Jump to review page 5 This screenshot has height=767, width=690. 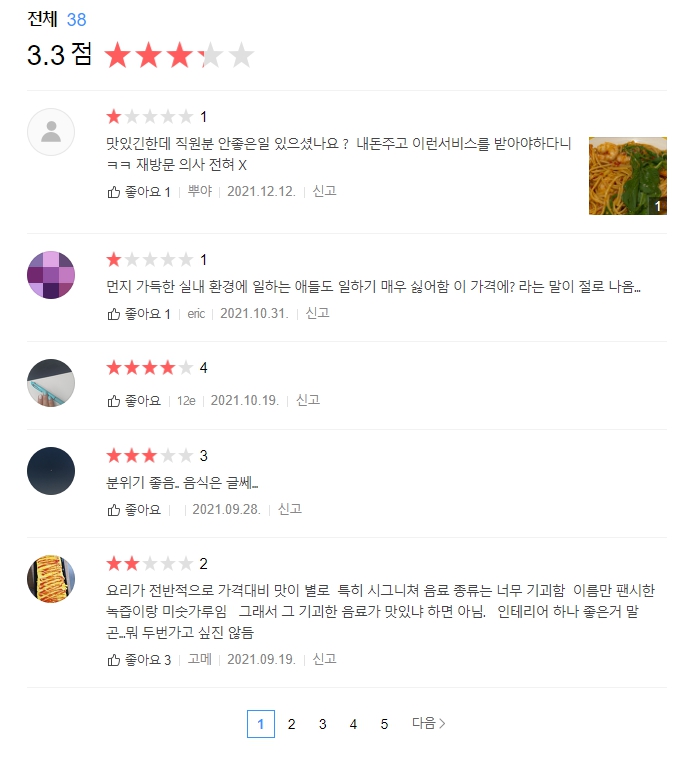pyautogui.click(x=384, y=724)
